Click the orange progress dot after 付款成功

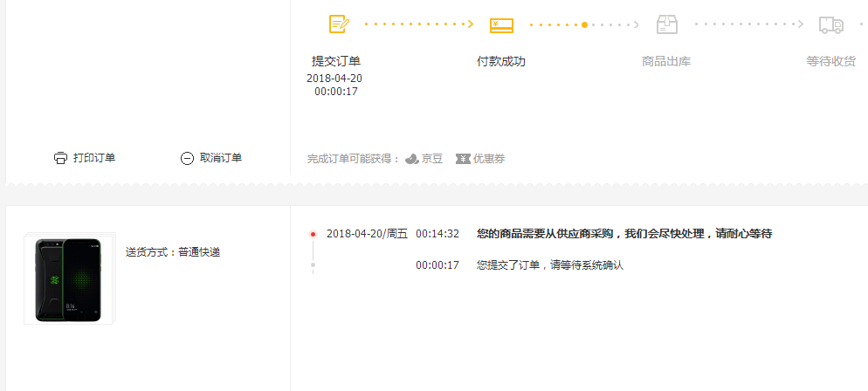pos(584,25)
